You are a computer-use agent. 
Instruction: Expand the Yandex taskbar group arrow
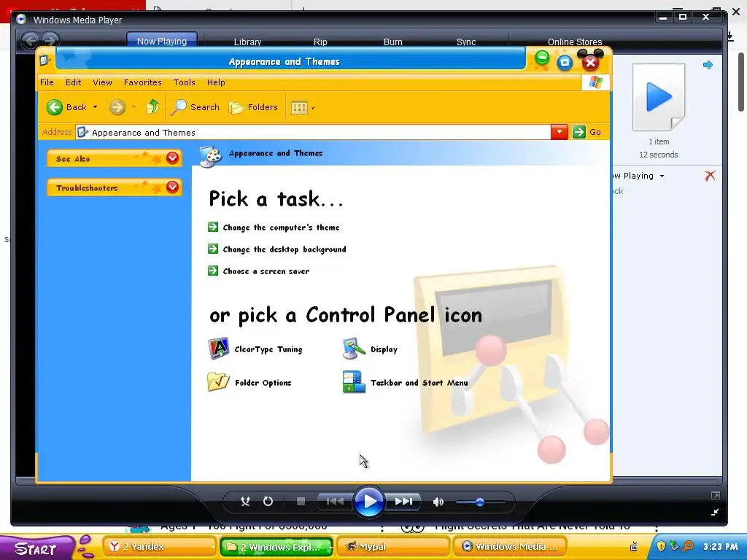(x=213, y=547)
